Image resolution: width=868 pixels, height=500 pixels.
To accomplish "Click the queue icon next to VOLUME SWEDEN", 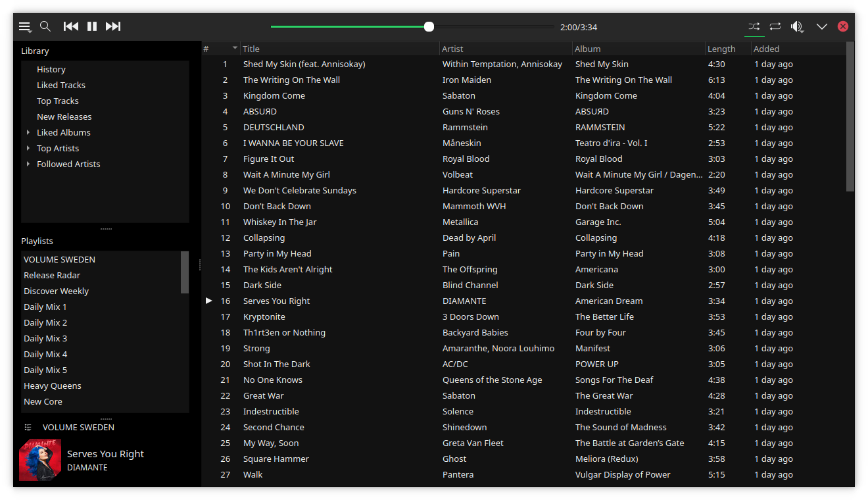I will (x=26, y=427).
